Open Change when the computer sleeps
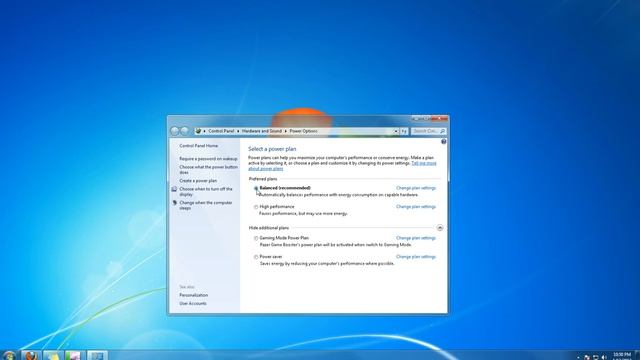Screen dimensions: 640x360 206,205
